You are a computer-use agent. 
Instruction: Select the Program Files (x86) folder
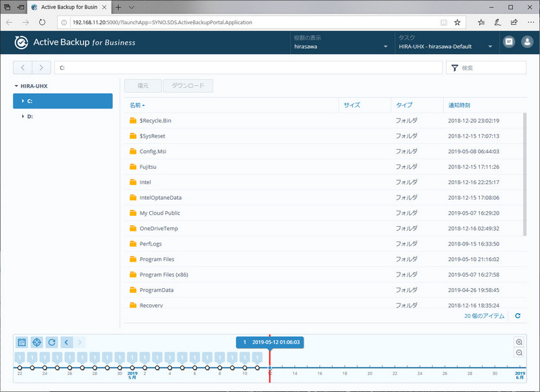point(324,275)
